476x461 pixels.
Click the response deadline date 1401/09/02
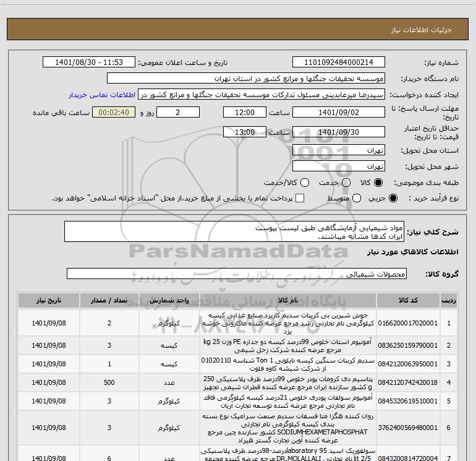339,112
